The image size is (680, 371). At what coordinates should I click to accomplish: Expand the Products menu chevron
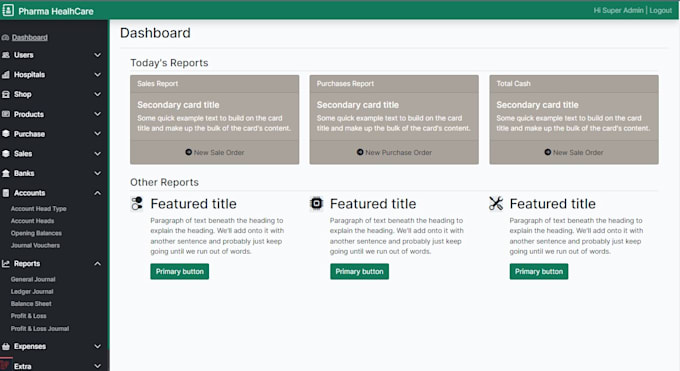(x=98, y=114)
